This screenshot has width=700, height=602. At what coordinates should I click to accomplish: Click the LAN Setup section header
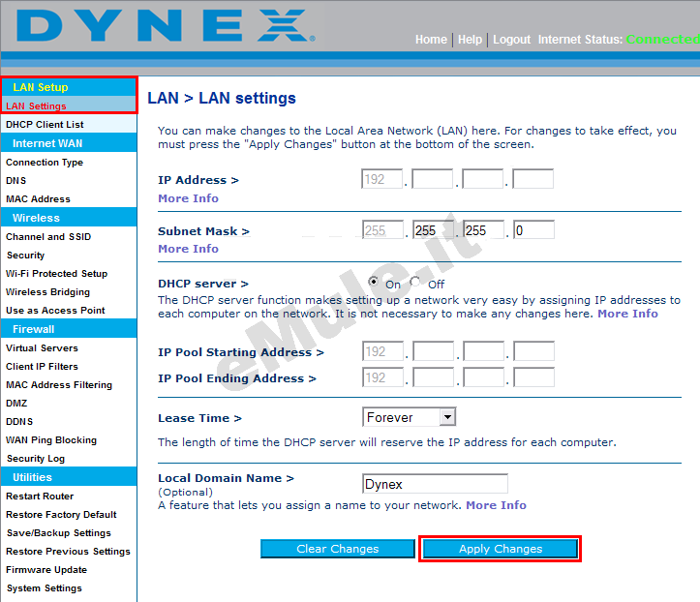coord(69,87)
